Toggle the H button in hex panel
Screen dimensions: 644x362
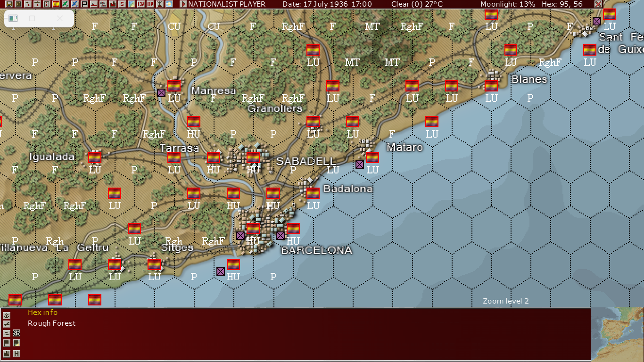(17, 354)
